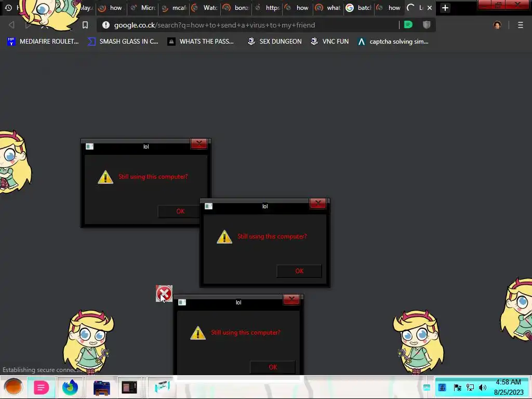This screenshot has height=399, width=532.
Task: Open the clock showing 4:58 AM
Action: point(509,387)
